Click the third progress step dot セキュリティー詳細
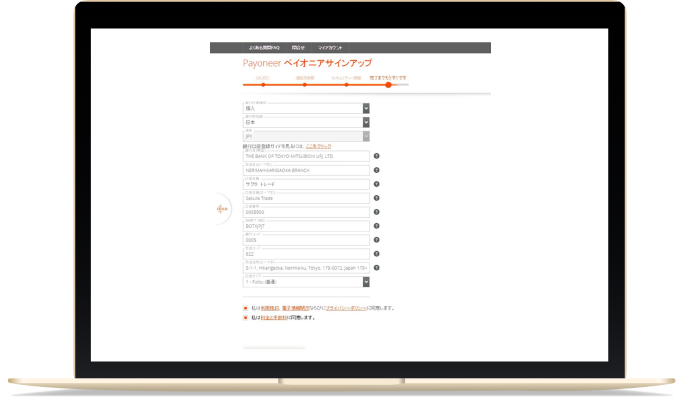 (346, 85)
